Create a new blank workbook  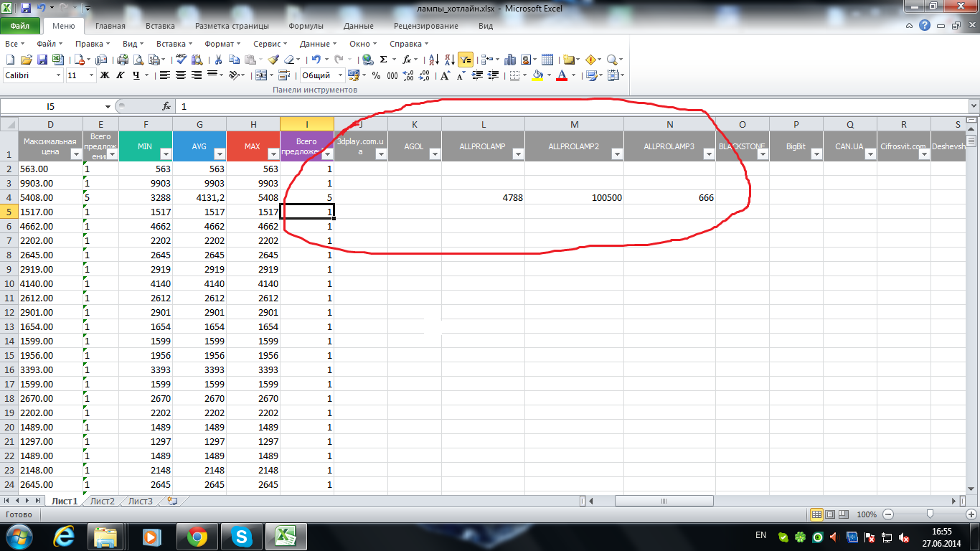pyautogui.click(x=11, y=60)
